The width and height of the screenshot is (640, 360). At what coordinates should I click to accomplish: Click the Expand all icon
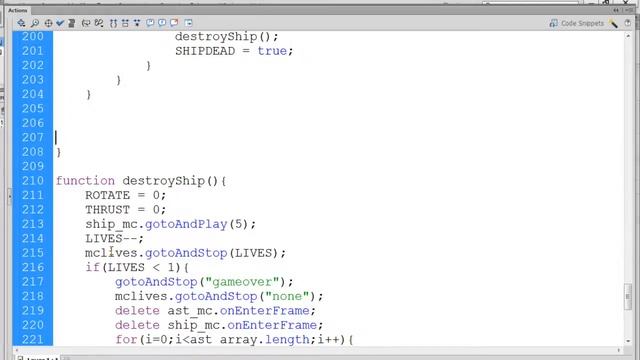tap(137, 23)
